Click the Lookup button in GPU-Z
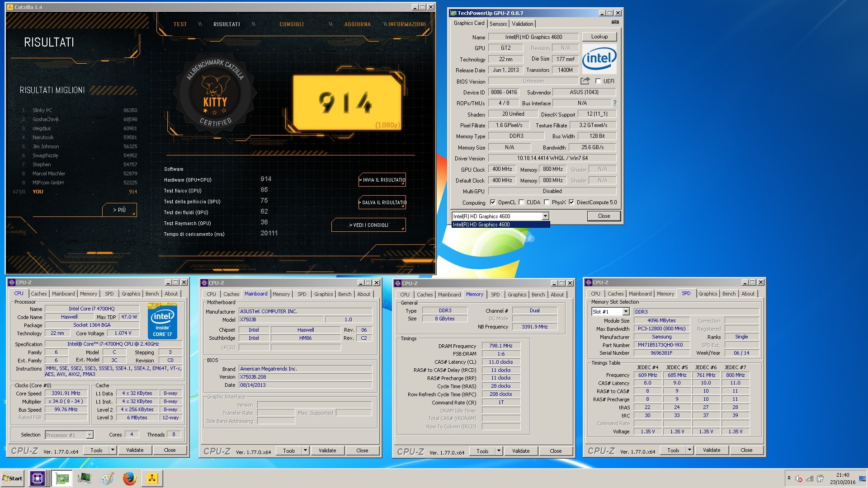Image resolution: width=868 pixels, height=488 pixels. (x=599, y=37)
